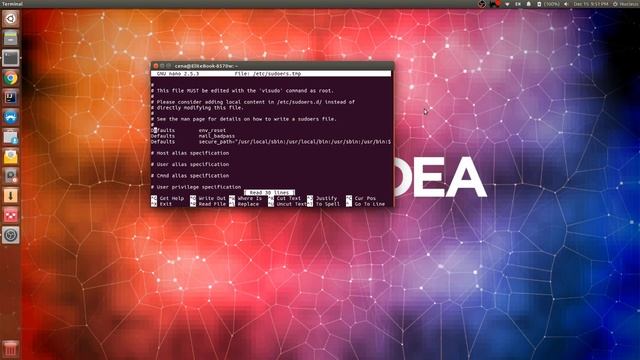Click the round black-red tray indicator
640x360 pixels.
[x=482, y=4]
